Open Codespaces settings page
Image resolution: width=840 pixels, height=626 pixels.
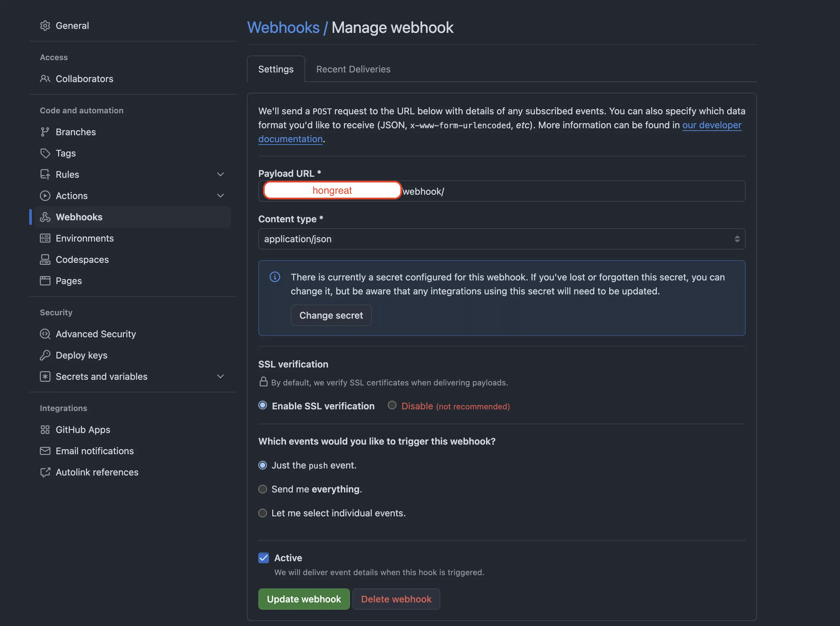coord(133,259)
